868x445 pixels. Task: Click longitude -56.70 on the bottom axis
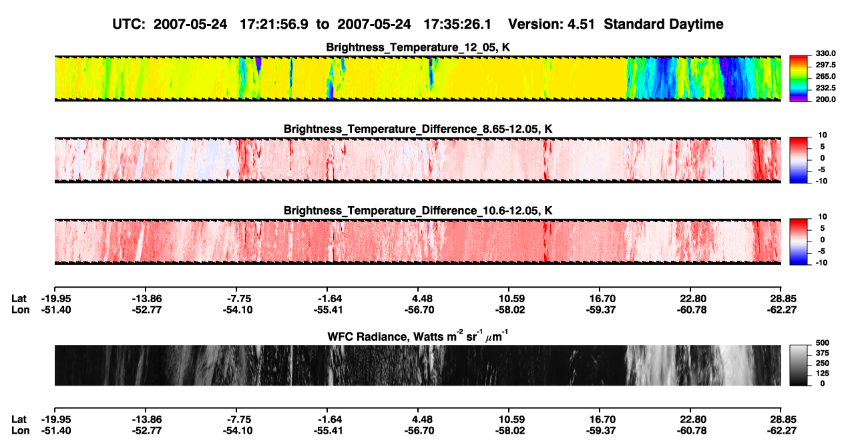click(x=418, y=430)
